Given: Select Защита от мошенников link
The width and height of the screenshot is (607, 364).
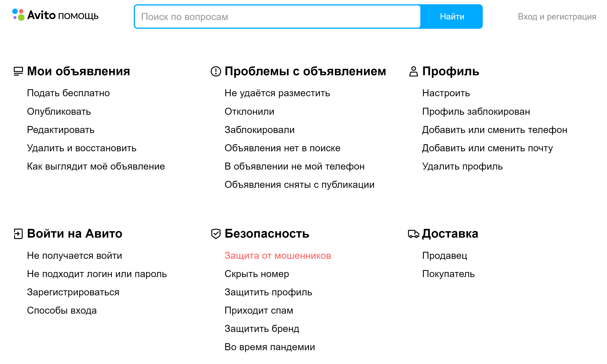Looking at the screenshot, I should tap(278, 255).
